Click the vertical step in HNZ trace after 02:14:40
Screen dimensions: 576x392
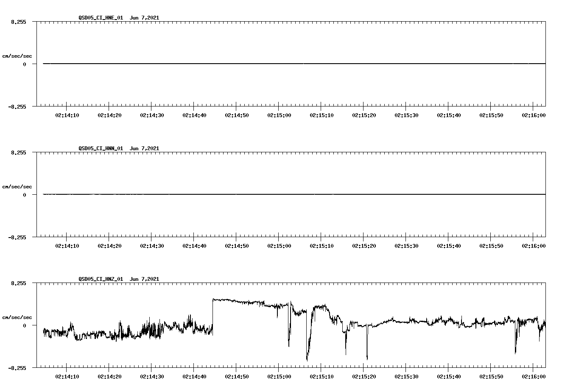(213, 316)
